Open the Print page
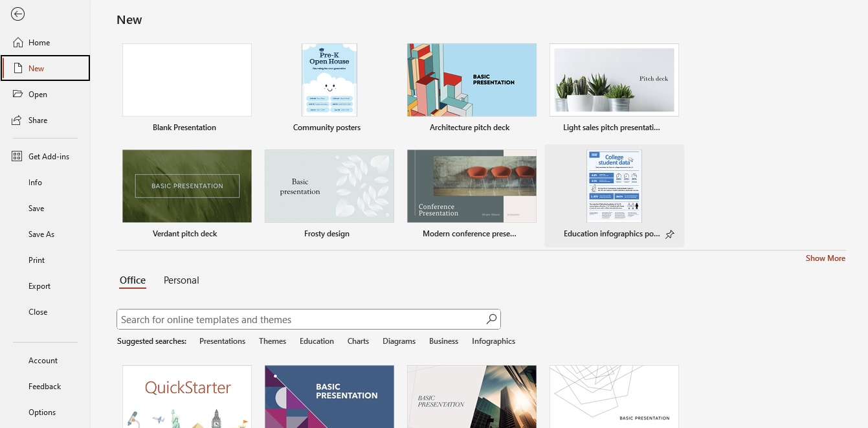The image size is (868, 428). [37, 260]
